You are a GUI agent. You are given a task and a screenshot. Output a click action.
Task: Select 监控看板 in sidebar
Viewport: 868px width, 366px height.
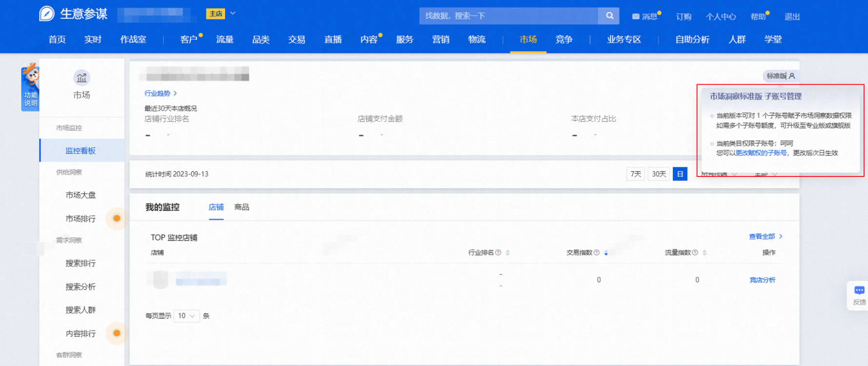[82, 151]
